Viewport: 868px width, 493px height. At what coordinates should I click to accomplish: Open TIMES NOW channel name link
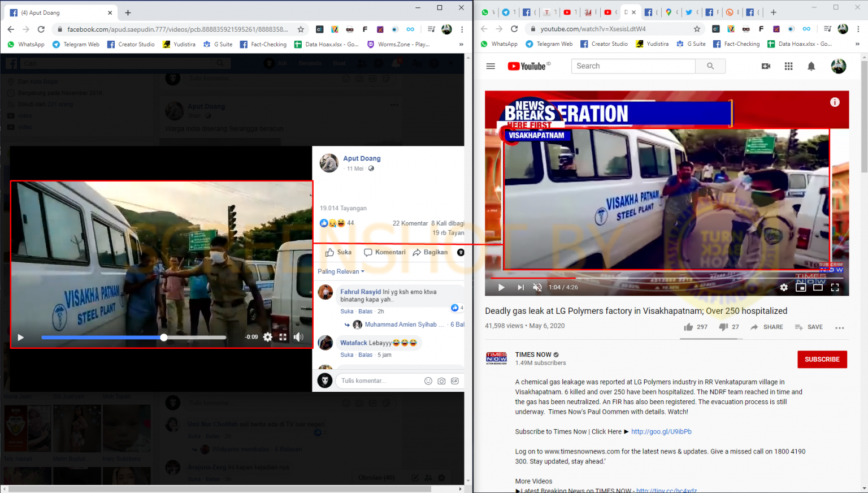[533, 354]
